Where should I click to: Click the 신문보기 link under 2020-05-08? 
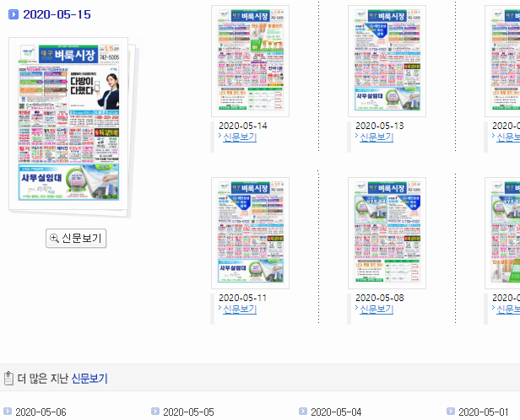click(x=376, y=310)
